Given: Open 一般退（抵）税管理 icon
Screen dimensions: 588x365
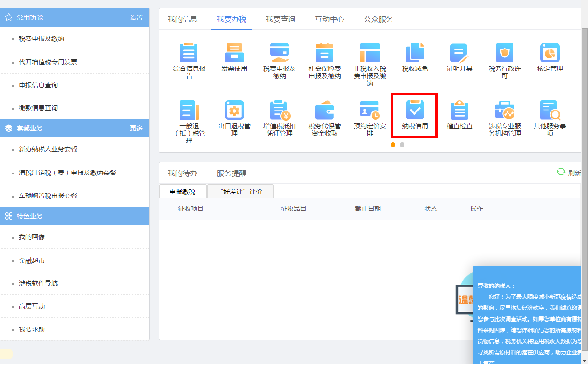Looking at the screenshot, I should (189, 110).
